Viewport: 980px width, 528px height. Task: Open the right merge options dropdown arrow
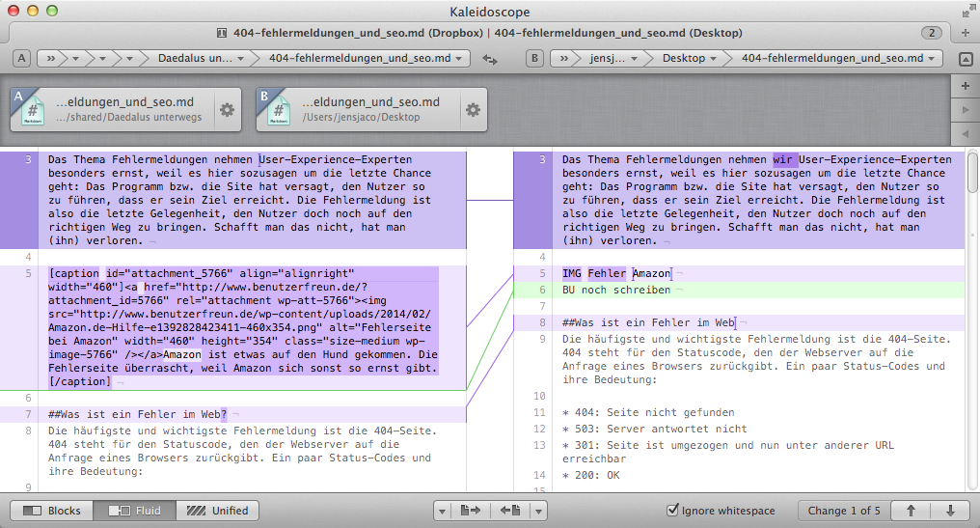538,511
